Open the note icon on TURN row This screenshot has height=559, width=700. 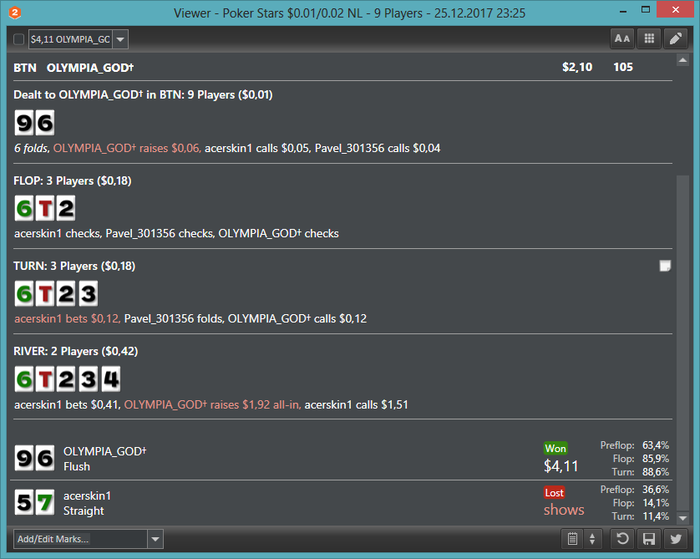665,266
